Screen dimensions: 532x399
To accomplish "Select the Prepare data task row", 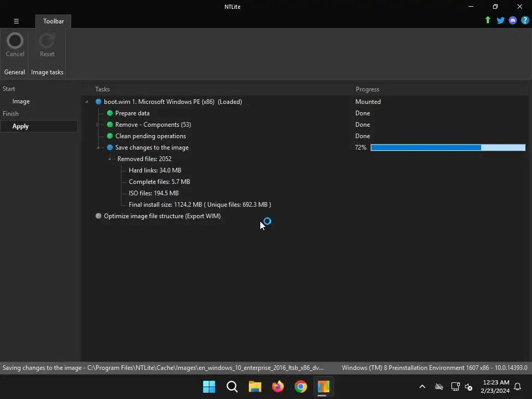I will tap(132, 113).
